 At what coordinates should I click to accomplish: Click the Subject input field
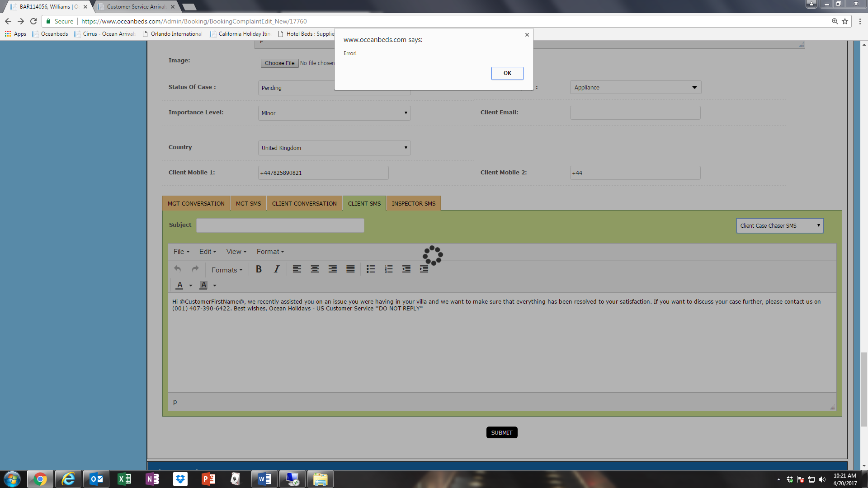(280, 225)
